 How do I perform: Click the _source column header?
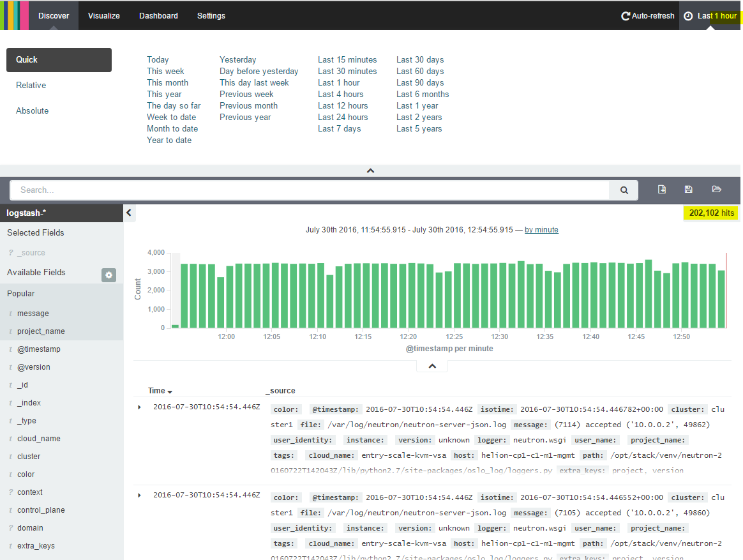(280, 391)
